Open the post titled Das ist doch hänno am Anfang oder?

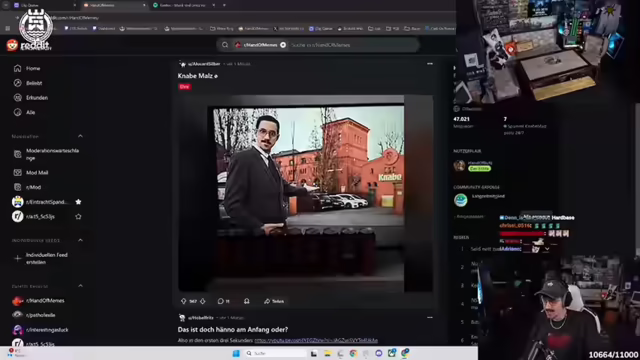(233, 330)
